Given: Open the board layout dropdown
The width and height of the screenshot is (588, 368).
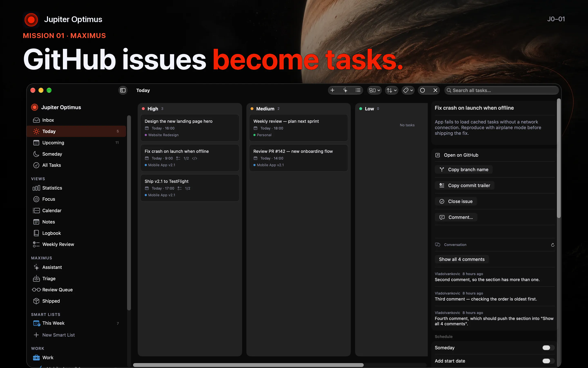Looking at the screenshot, I should tap(374, 90).
